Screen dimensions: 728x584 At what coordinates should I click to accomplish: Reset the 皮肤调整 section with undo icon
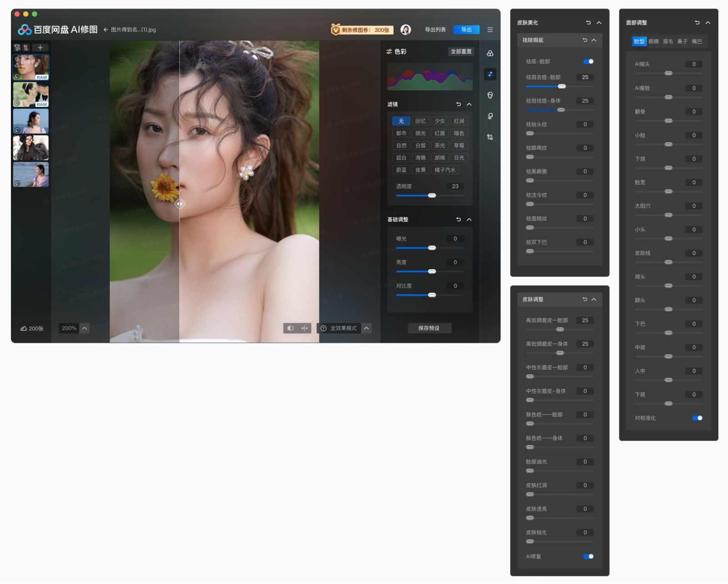point(585,299)
